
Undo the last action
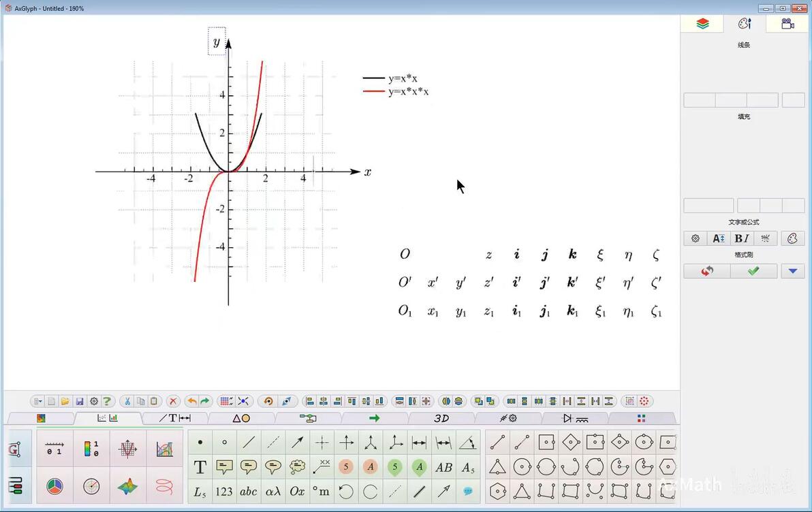coord(191,401)
